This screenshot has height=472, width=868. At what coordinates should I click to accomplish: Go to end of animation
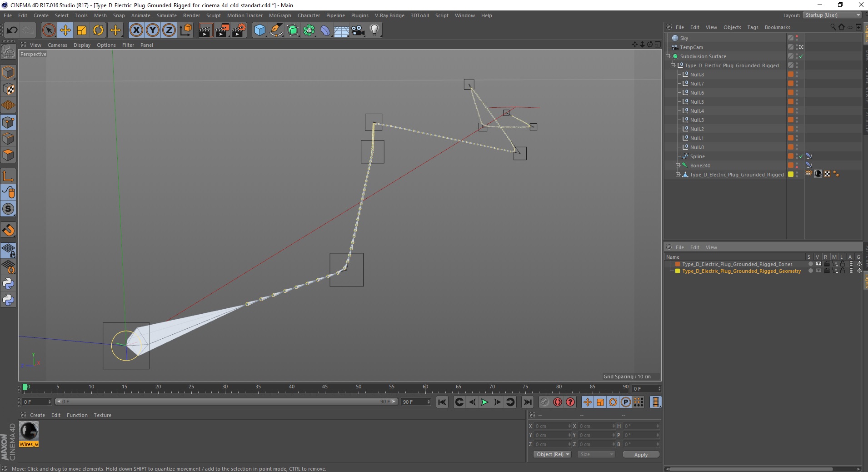tap(527, 402)
